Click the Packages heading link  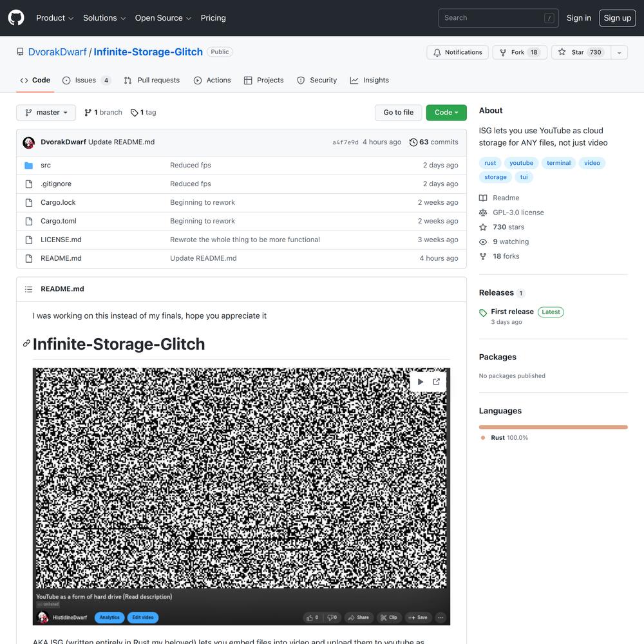tap(497, 357)
